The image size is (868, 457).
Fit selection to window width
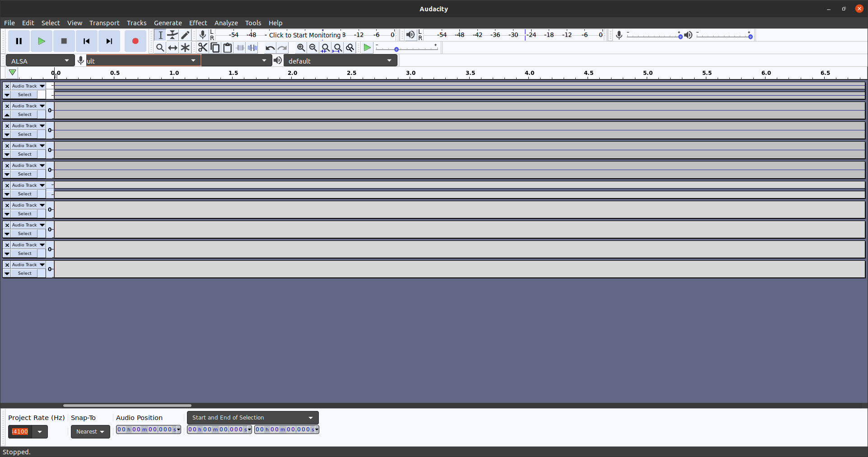325,47
